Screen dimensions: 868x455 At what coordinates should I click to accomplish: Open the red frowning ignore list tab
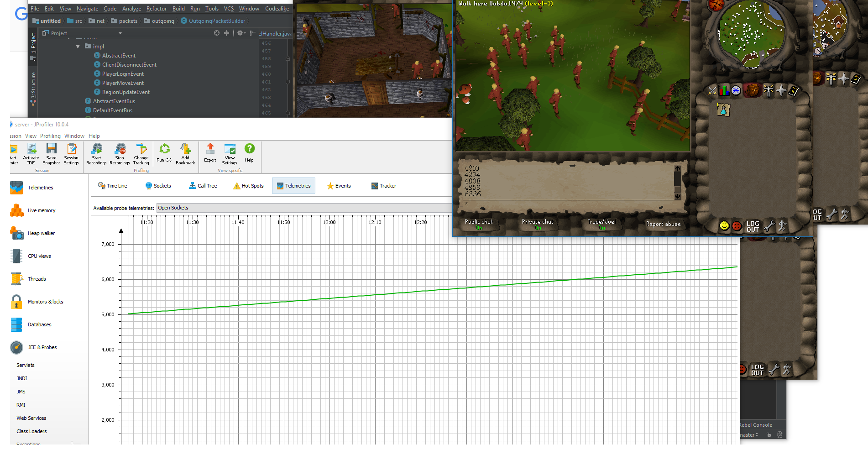(737, 225)
